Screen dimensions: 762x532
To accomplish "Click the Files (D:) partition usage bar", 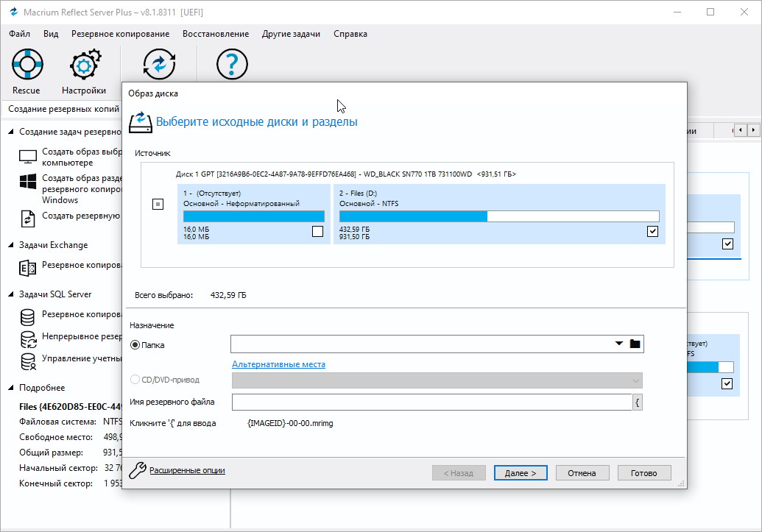I will pos(499,216).
